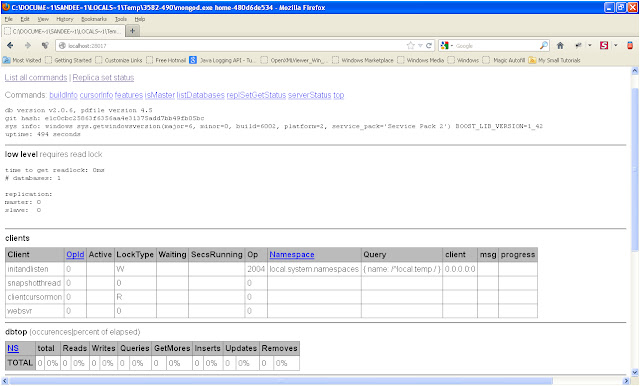Screen dimensions: 640x386
Task: Click the Google search engine icon
Action: [444, 45]
